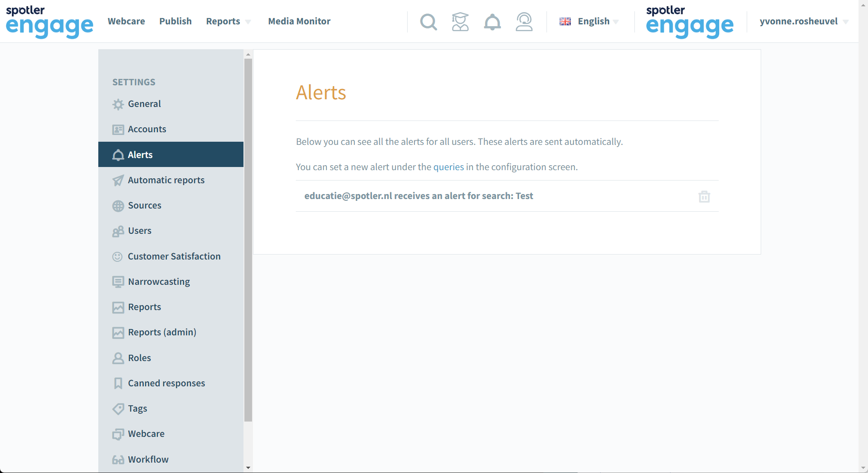The height and width of the screenshot is (473, 868).
Task: Expand the Reports dropdown in top navigation
Action: (228, 21)
